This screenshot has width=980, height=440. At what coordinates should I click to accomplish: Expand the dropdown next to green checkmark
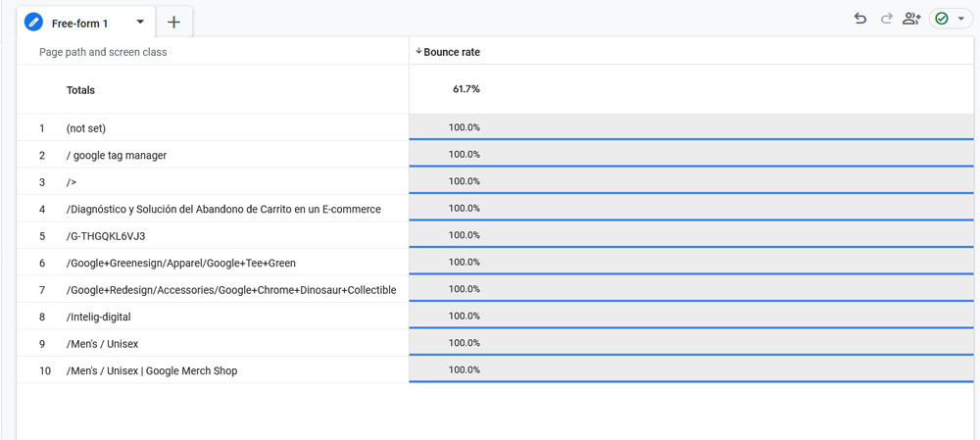[x=960, y=19]
